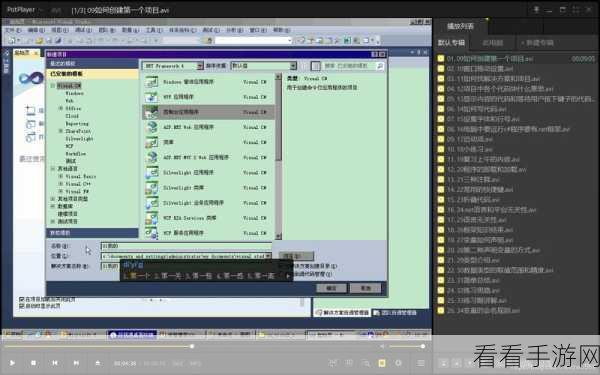Image resolution: width=600 pixels, height=375 pixels.
Task: Open the 调试 menu in Visual Studio
Action: click(83, 30)
